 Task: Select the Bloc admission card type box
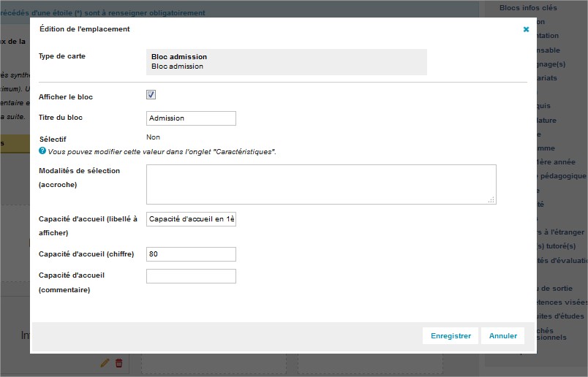click(287, 62)
